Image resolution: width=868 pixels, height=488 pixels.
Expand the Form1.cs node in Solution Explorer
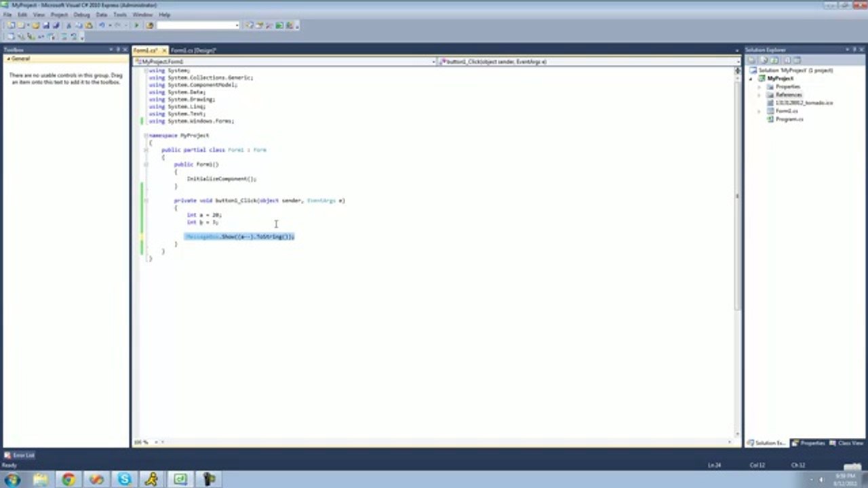759,111
